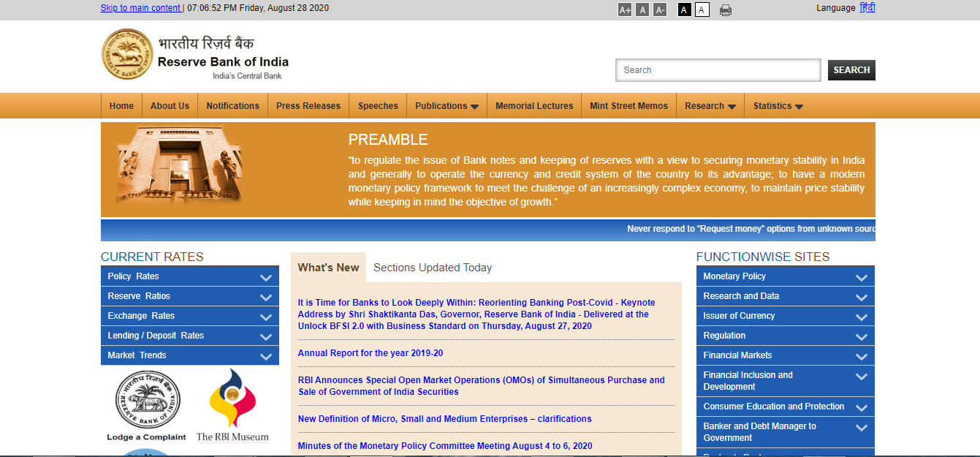
Task: Open the Notifications menu item
Action: pyautogui.click(x=232, y=106)
